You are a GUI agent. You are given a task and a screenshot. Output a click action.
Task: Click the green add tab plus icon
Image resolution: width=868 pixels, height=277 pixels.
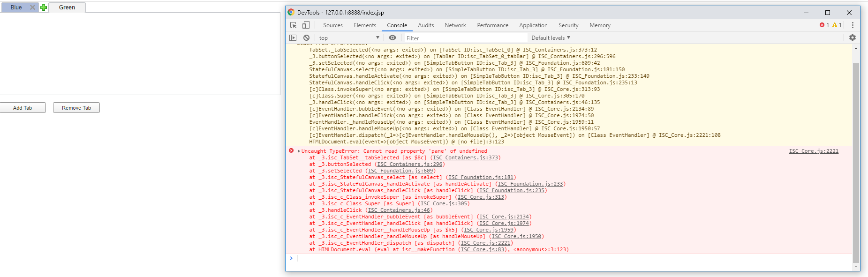(x=44, y=7)
